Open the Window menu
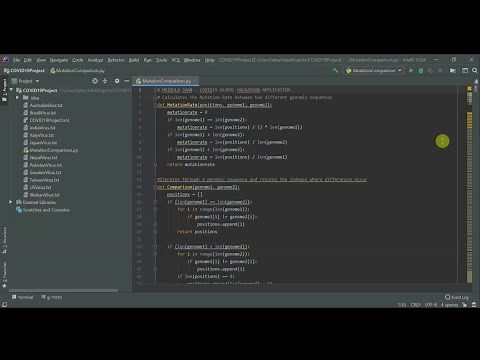 pos(192,60)
